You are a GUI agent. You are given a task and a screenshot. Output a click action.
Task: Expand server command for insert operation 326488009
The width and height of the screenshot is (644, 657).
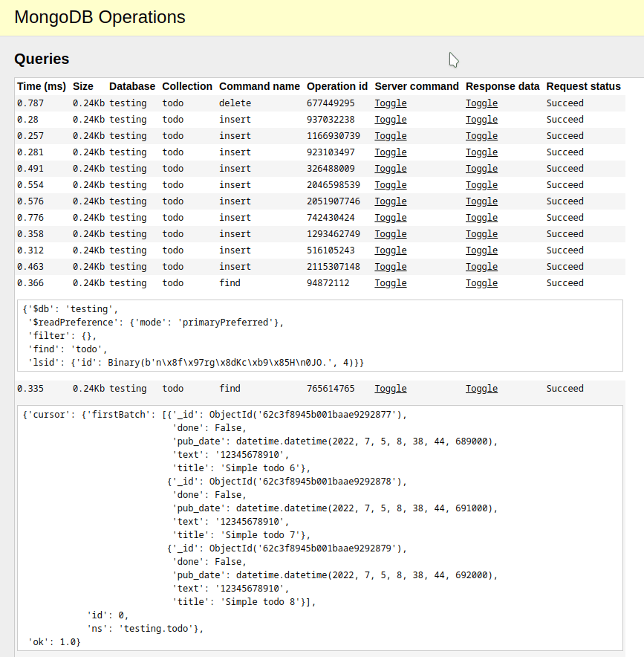pos(390,168)
